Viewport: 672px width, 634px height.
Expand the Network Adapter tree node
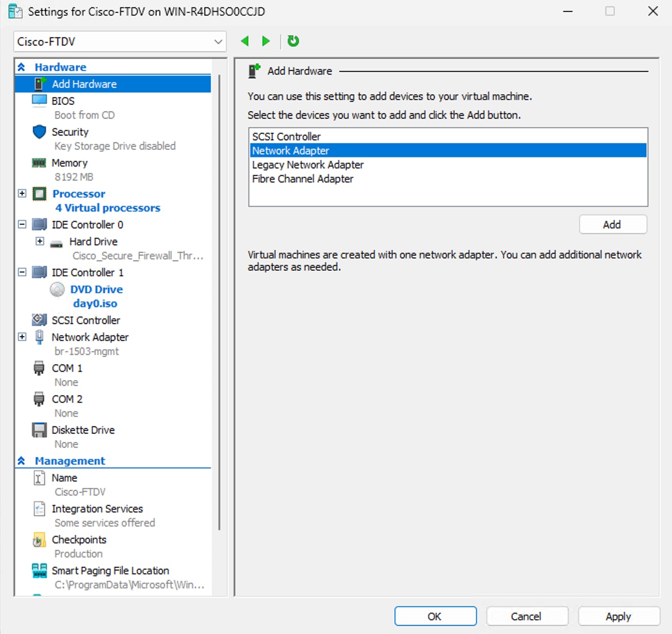click(22, 337)
